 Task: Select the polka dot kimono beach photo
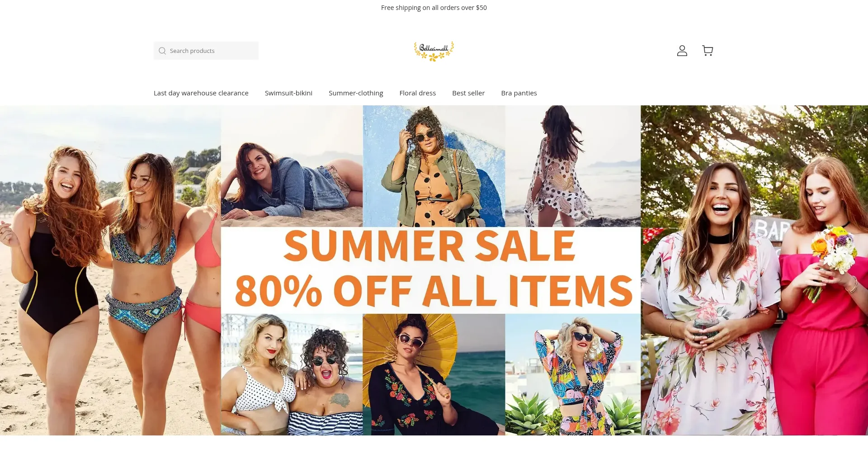573,166
